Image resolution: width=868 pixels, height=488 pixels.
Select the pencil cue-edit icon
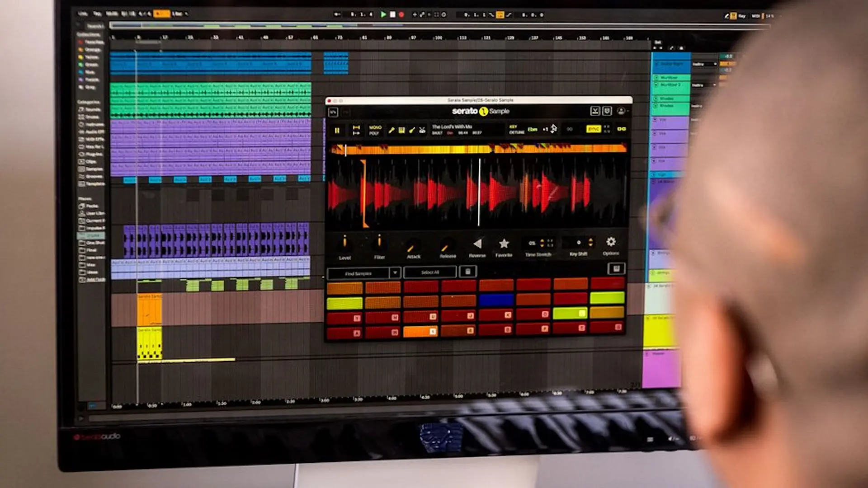(x=412, y=130)
